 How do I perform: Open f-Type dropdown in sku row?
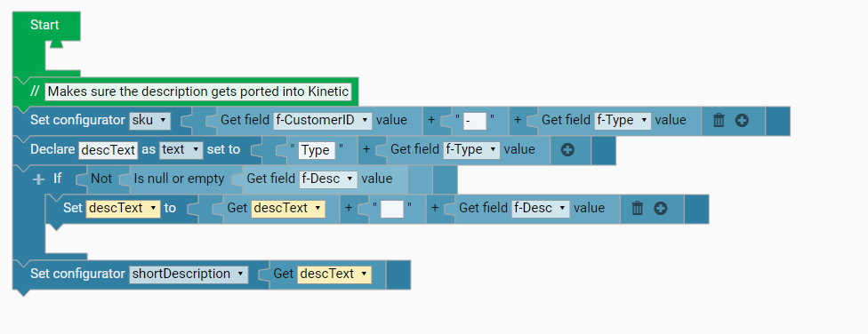click(623, 120)
